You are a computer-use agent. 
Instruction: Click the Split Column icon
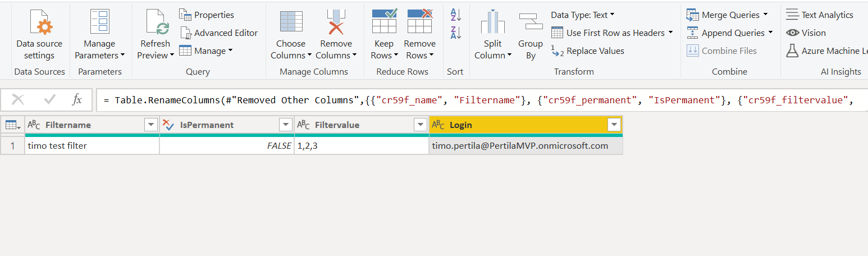pyautogui.click(x=493, y=22)
